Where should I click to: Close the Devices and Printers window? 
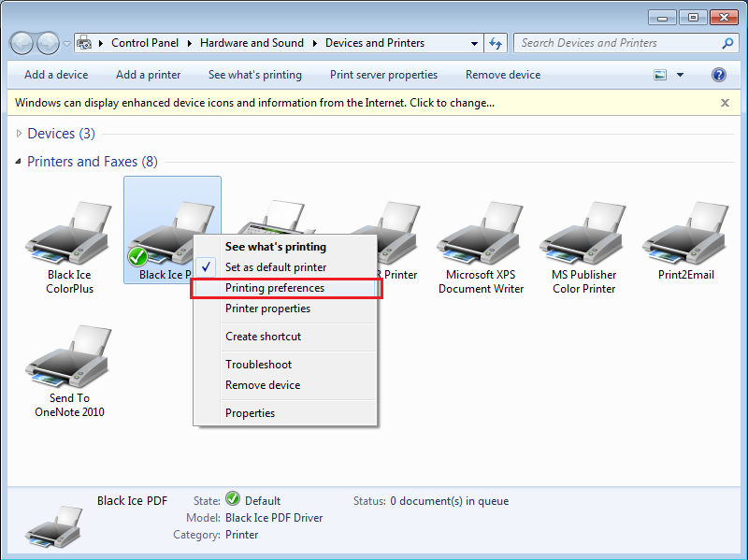point(724,18)
